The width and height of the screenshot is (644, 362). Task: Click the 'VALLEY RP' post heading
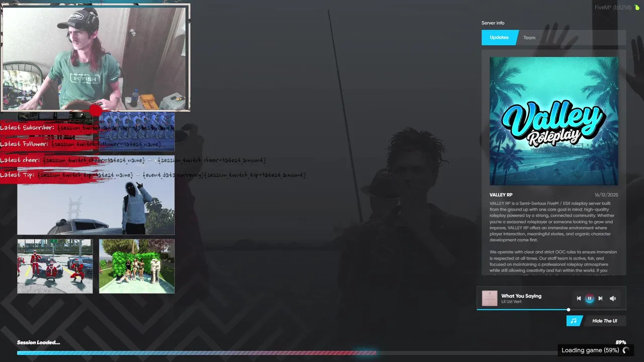pyautogui.click(x=501, y=195)
